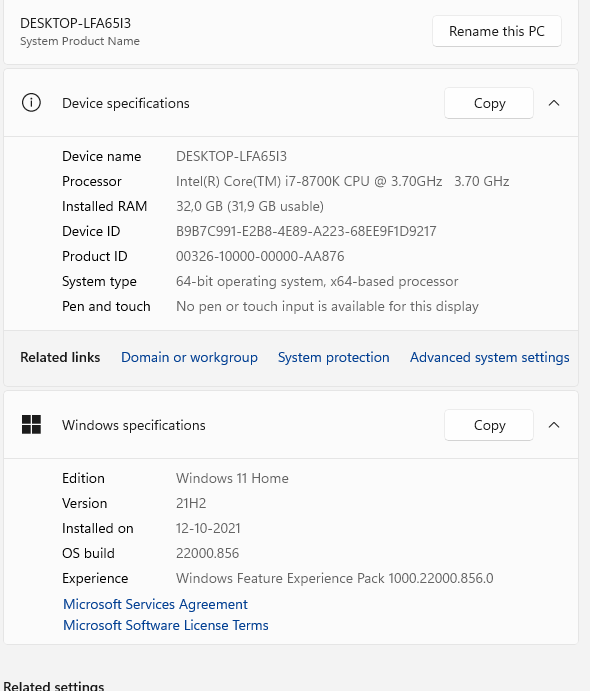The image size is (590, 691).
Task: Click the Device ID label
Action: 91,231
